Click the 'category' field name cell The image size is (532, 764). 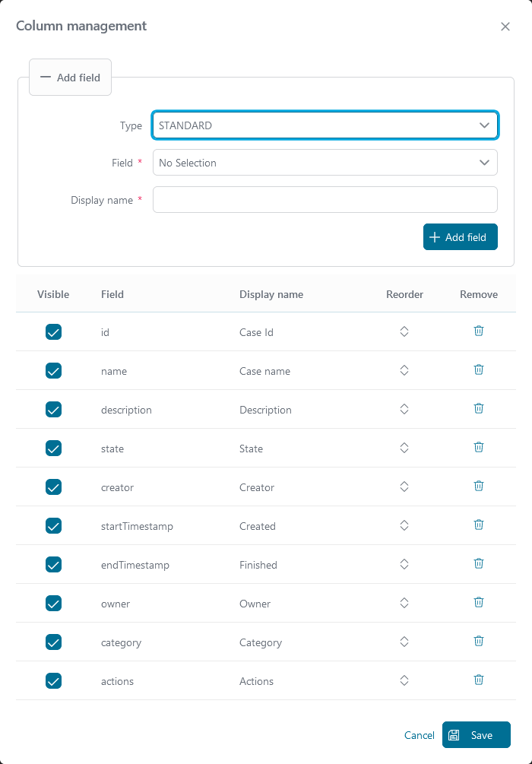click(x=121, y=642)
